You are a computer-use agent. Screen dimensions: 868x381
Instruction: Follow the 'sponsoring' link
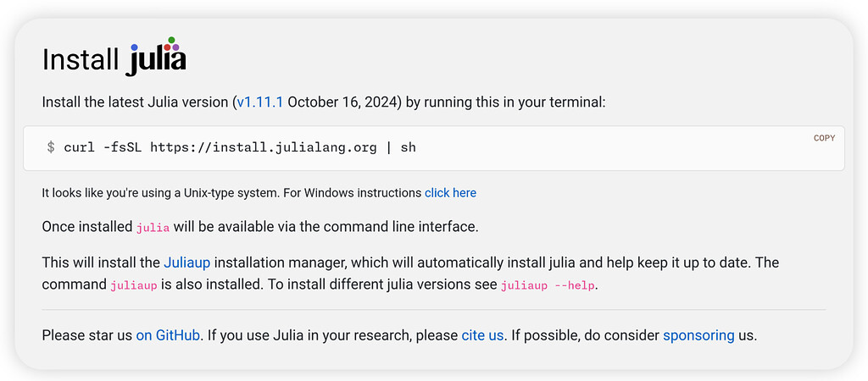698,335
